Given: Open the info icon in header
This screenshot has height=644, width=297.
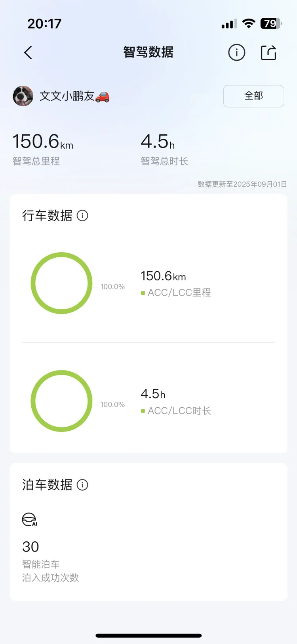Looking at the screenshot, I should pyautogui.click(x=237, y=52).
